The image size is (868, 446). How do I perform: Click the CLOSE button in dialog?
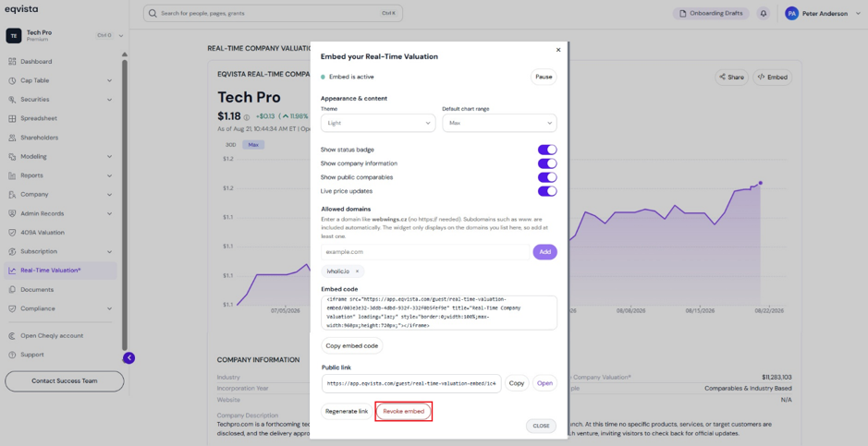[541, 426]
